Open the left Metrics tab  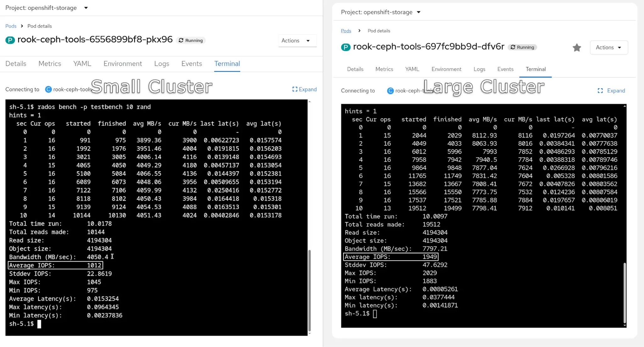50,63
